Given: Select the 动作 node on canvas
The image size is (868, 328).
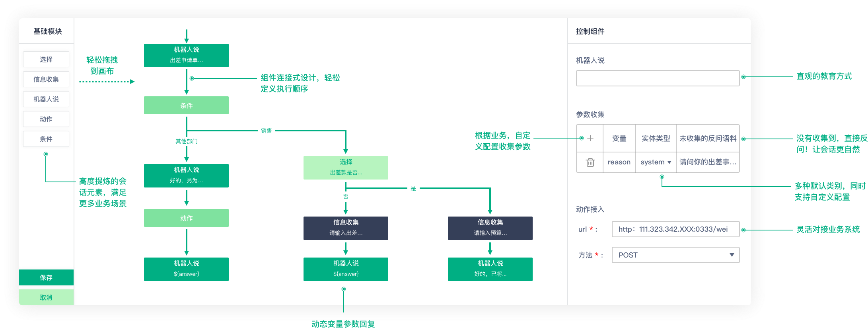Looking at the screenshot, I should coord(186,218).
